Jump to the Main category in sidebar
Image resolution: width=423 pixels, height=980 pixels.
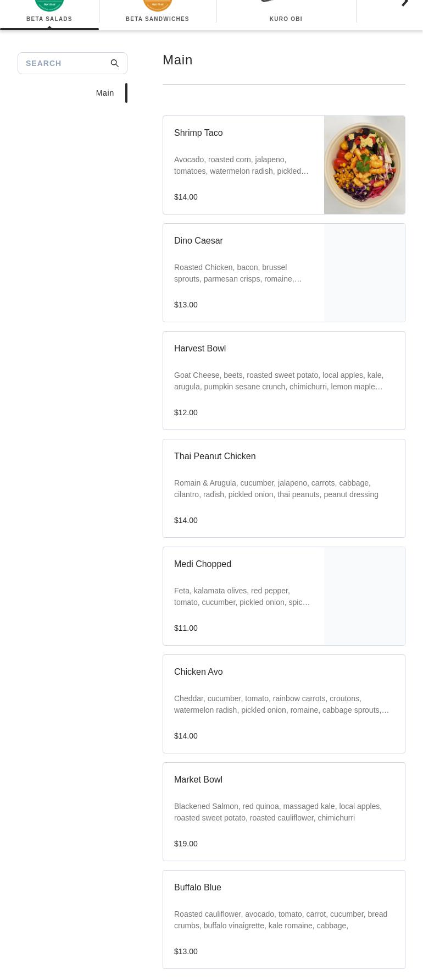tap(105, 93)
